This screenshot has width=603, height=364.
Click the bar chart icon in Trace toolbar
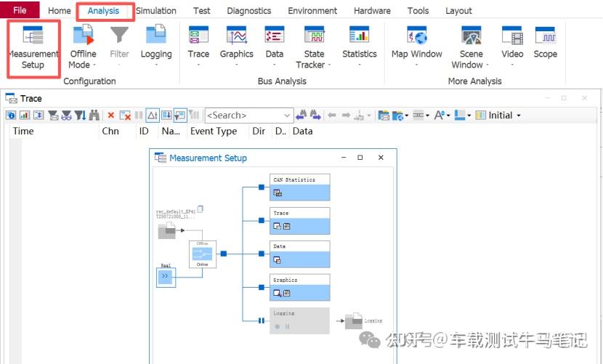pos(25,115)
